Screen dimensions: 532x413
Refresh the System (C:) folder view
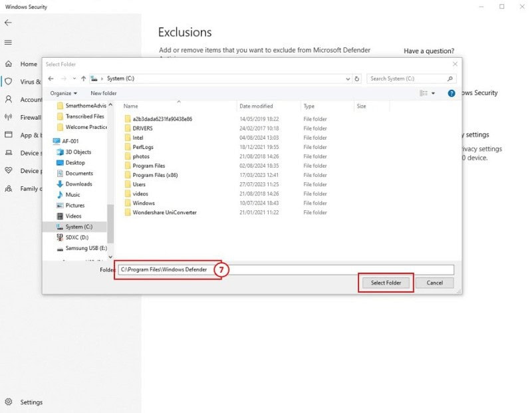click(357, 78)
